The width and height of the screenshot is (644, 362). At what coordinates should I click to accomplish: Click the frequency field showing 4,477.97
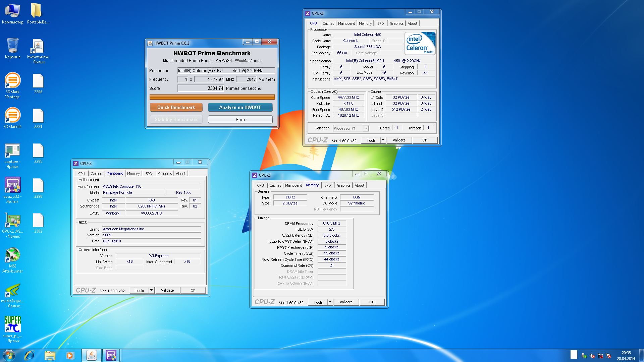pos(209,79)
